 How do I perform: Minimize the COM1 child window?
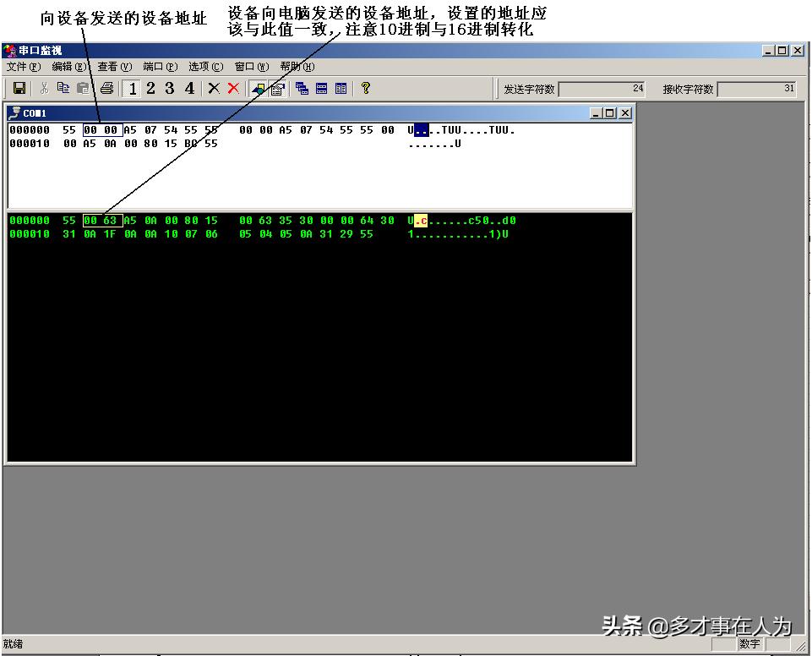tap(596, 113)
